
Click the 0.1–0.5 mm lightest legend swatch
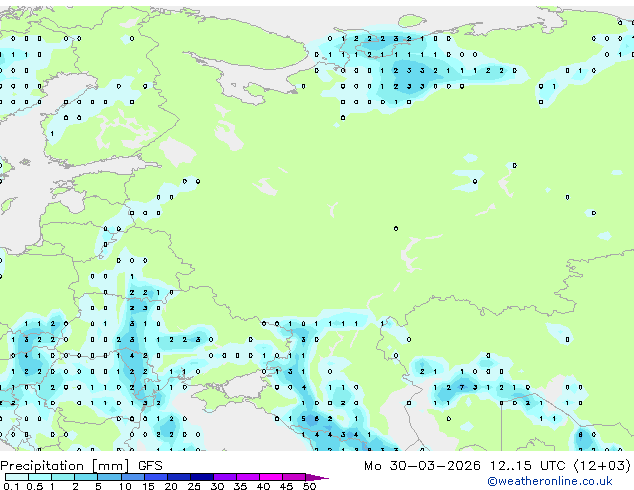[x=17, y=477]
